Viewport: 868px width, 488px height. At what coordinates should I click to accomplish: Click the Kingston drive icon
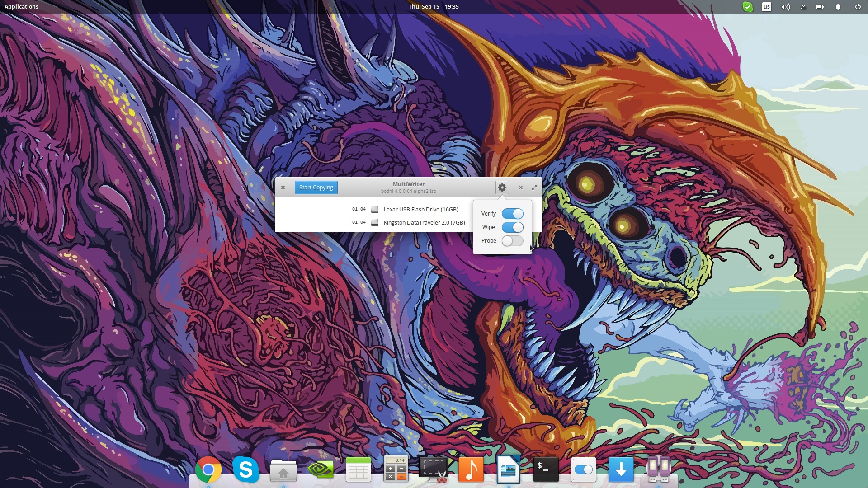click(x=375, y=222)
